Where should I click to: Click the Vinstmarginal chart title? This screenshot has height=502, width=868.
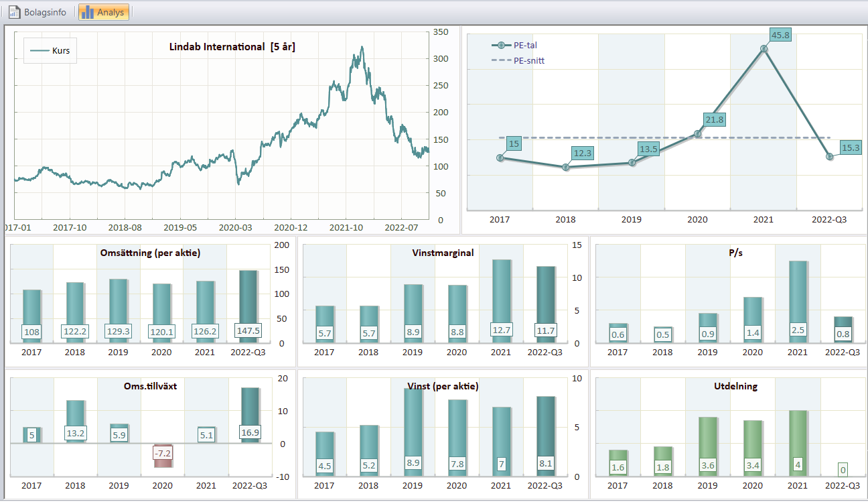pos(443,253)
